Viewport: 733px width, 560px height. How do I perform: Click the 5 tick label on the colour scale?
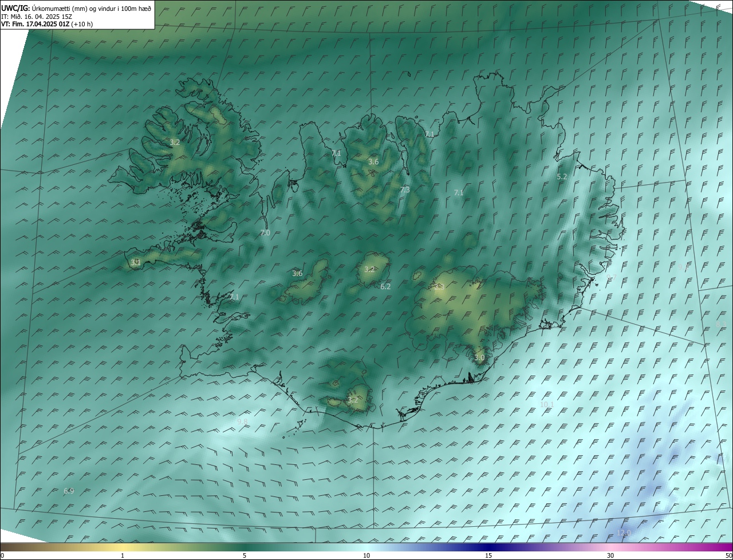(x=245, y=555)
